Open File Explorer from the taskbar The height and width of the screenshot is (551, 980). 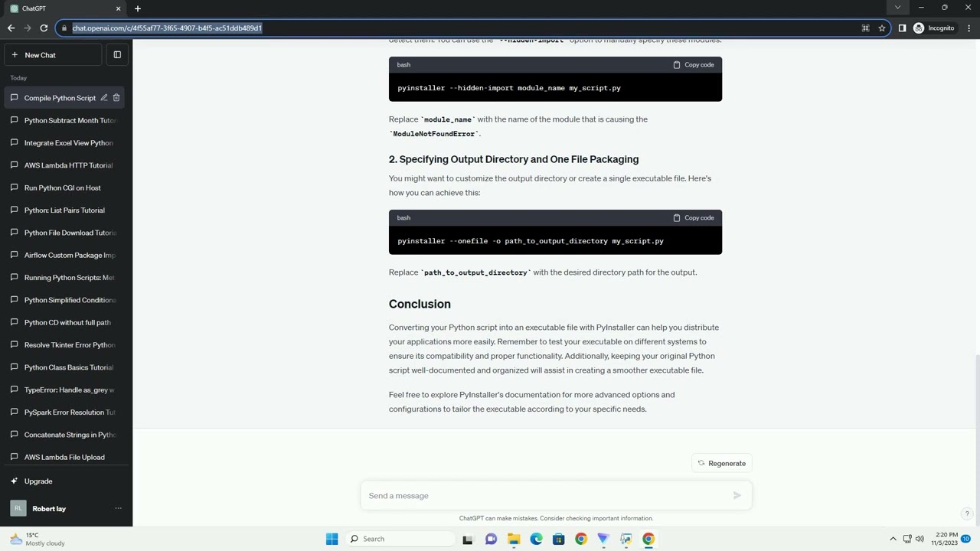click(514, 539)
